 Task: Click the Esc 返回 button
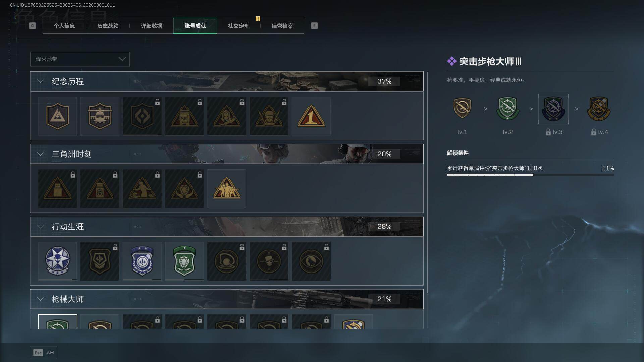pos(44,353)
